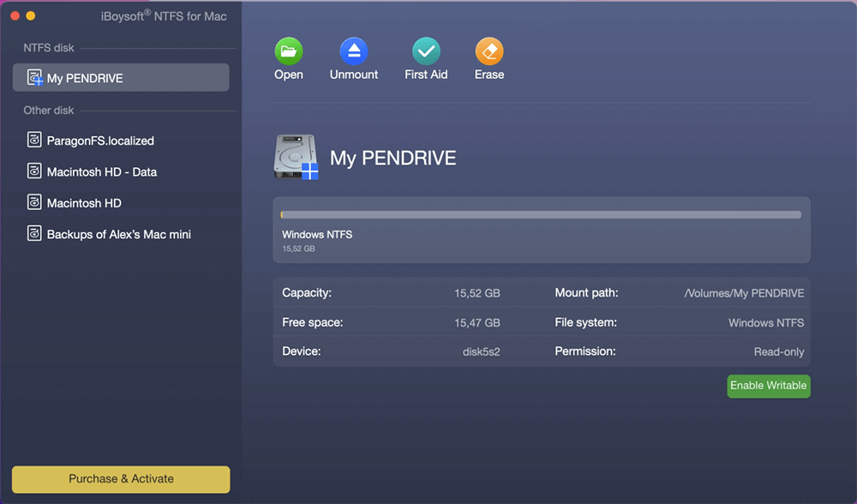Click the My PENDRIVE heading title
Screen dimensions: 857x504
click(x=393, y=158)
